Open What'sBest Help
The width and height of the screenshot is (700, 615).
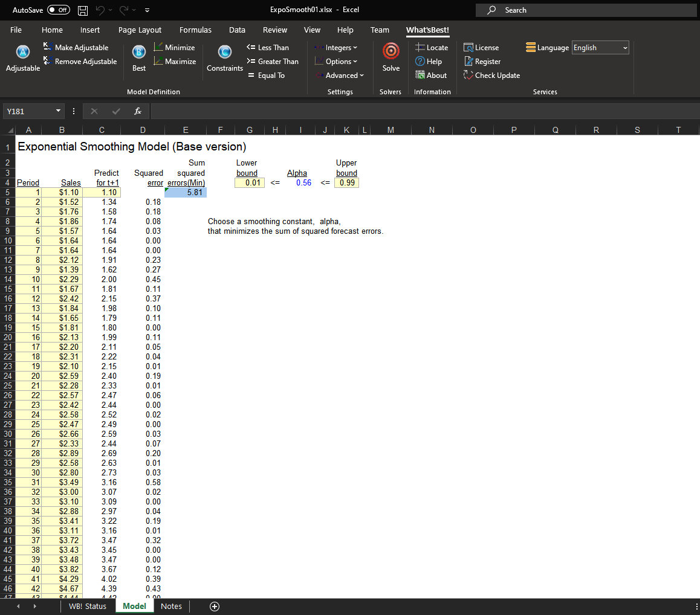[x=428, y=61]
